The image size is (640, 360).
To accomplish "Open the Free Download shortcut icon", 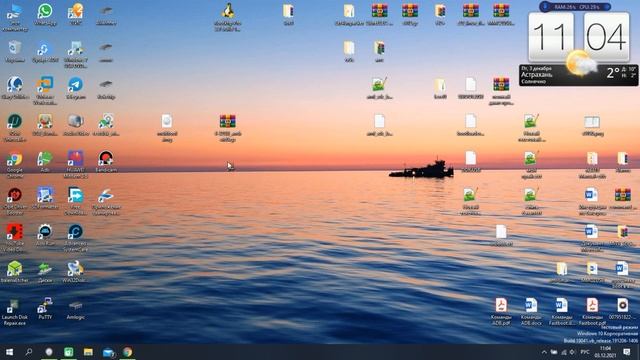I will [76, 201].
